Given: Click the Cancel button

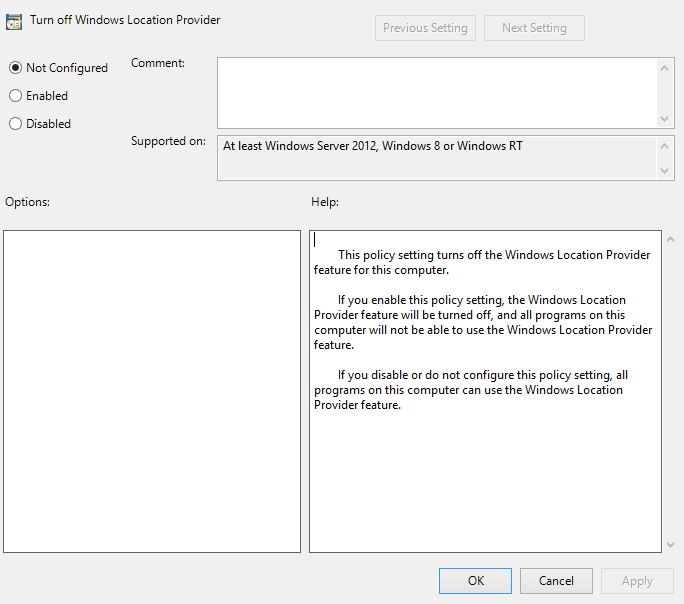Looking at the screenshot, I should tap(556, 581).
